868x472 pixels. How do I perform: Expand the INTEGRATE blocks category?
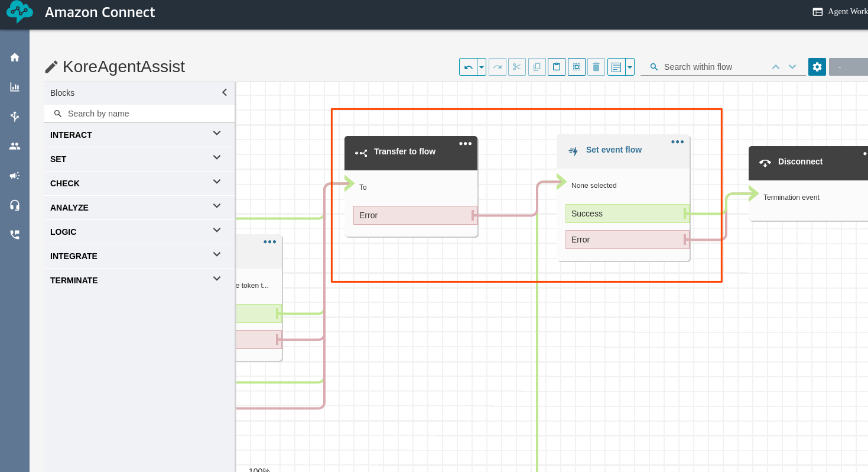click(x=217, y=254)
